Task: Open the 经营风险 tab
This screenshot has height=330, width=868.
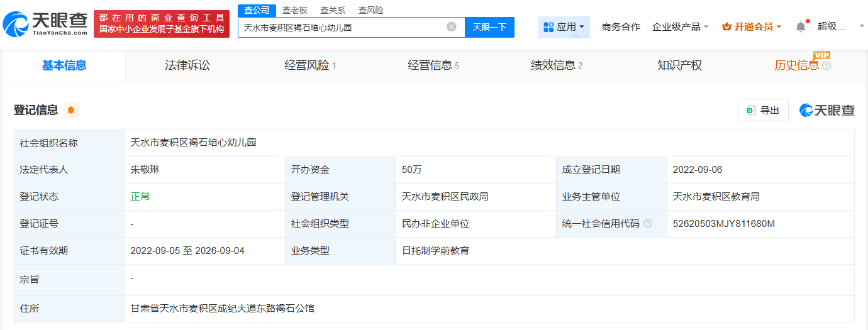Action: click(309, 65)
